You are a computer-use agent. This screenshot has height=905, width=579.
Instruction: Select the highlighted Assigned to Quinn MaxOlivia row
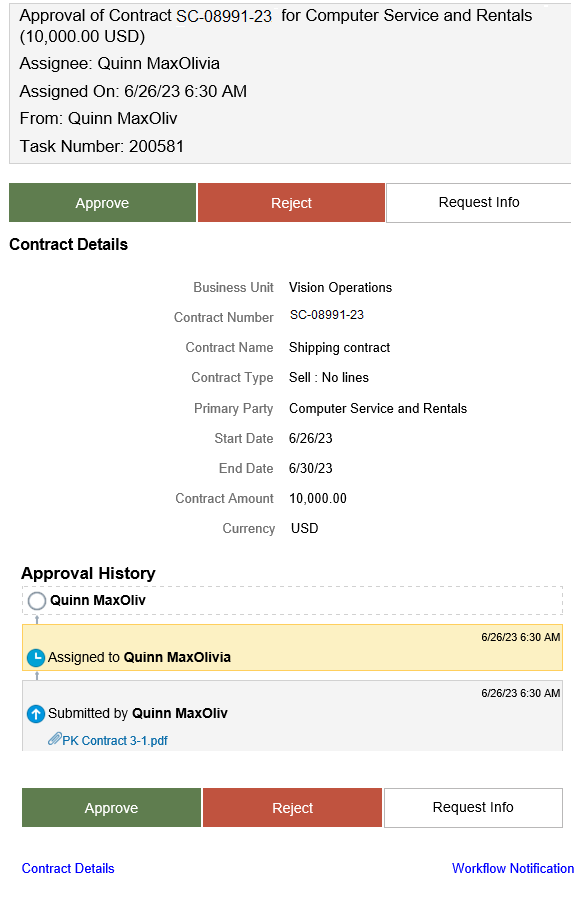pos(292,648)
